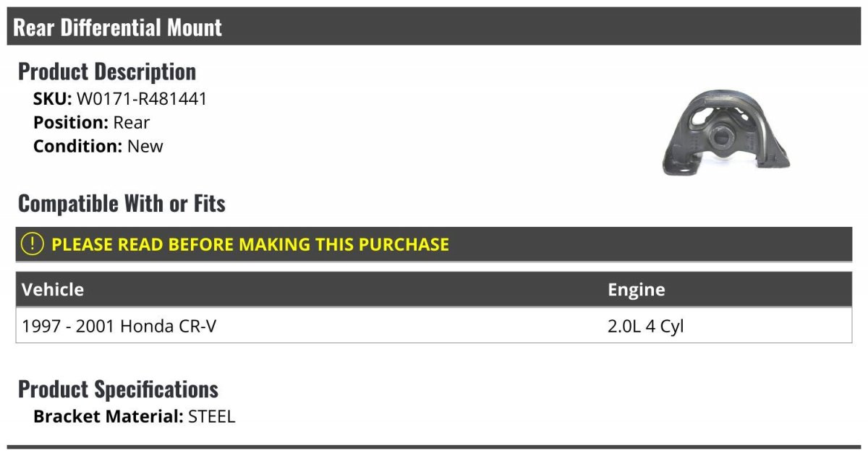This screenshot has height=456, width=868.
Task: Click the "STEEL" material value
Action: (211, 416)
